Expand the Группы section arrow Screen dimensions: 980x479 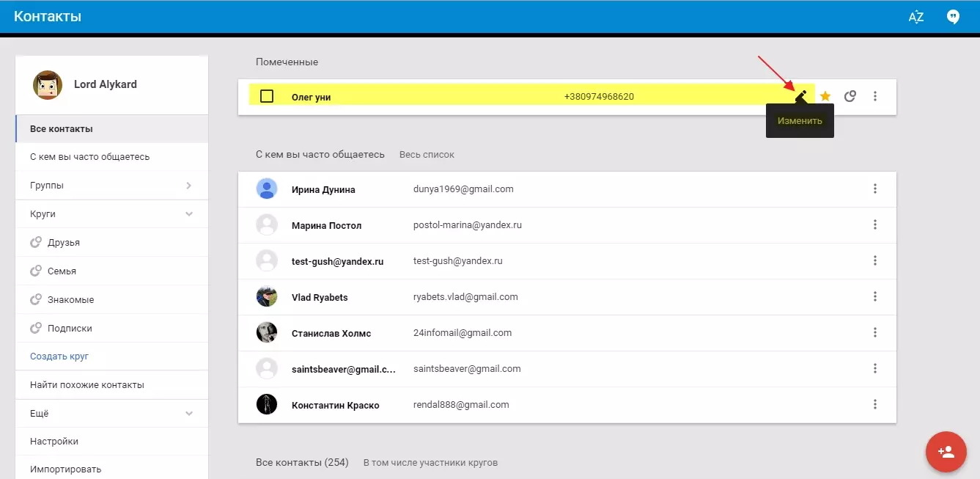click(x=189, y=186)
